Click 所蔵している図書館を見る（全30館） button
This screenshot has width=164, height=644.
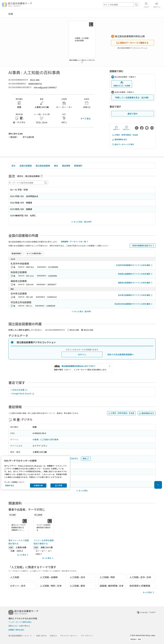pos(132,97)
